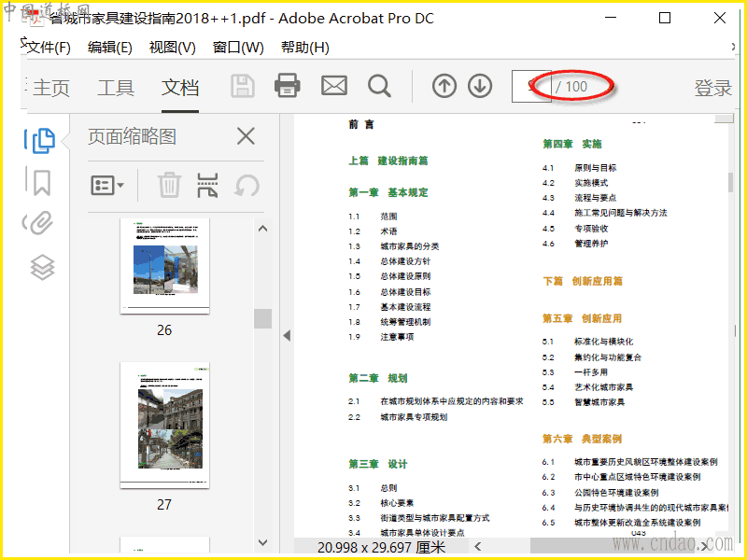This screenshot has height=560, width=747.
Task: Open thumbnail options dropdown menu
Action: [x=107, y=185]
